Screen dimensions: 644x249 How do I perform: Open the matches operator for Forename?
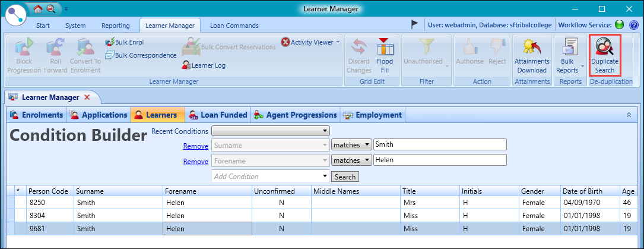click(351, 160)
